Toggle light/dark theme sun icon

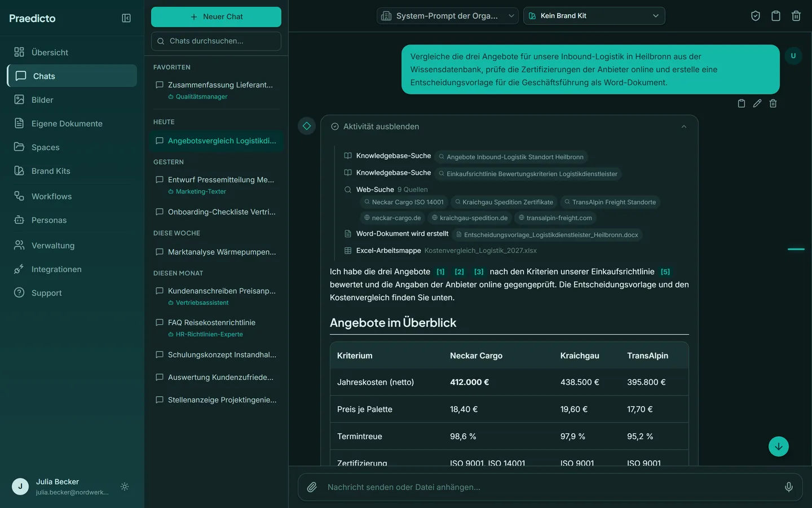(125, 487)
